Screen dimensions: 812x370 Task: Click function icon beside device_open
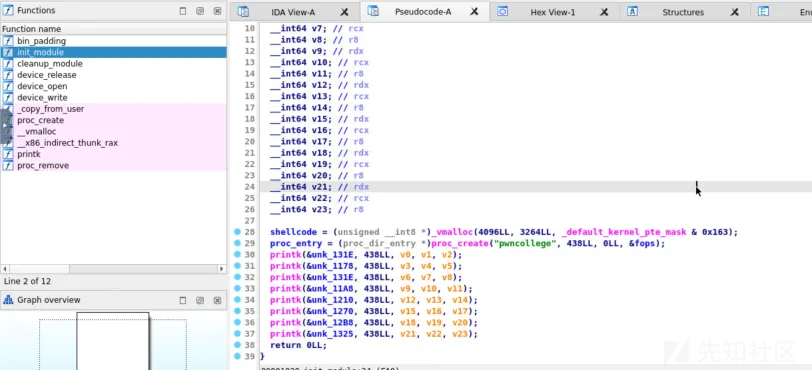tap(8, 87)
